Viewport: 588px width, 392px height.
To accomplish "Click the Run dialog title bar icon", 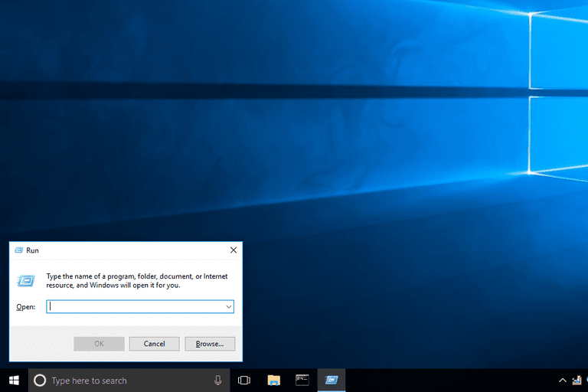I will (18, 250).
